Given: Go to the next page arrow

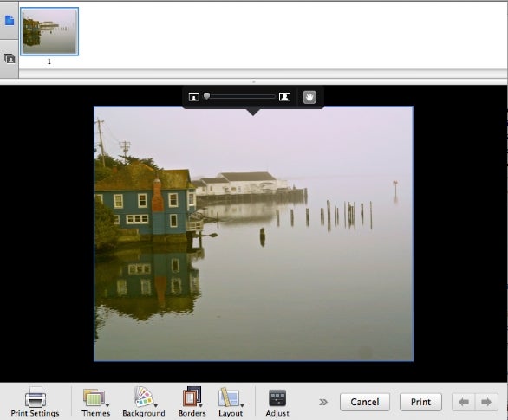Looking at the screenshot, I should point(486,402).
